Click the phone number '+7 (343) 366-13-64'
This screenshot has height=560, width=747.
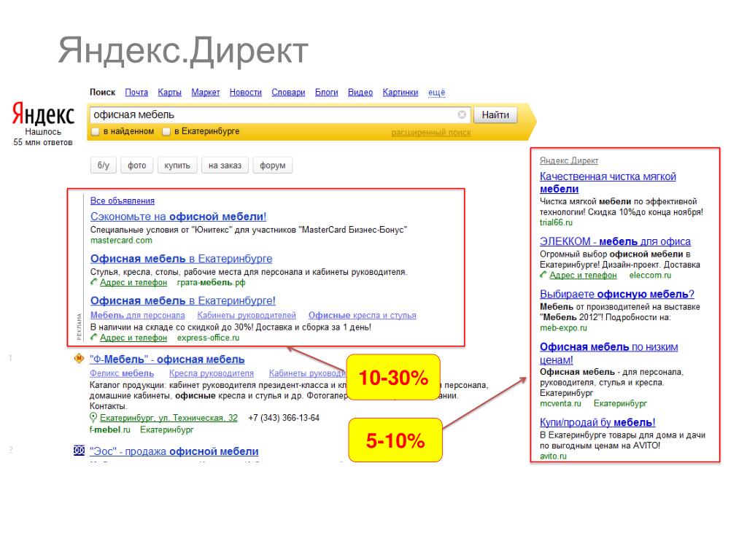(284, 418)
